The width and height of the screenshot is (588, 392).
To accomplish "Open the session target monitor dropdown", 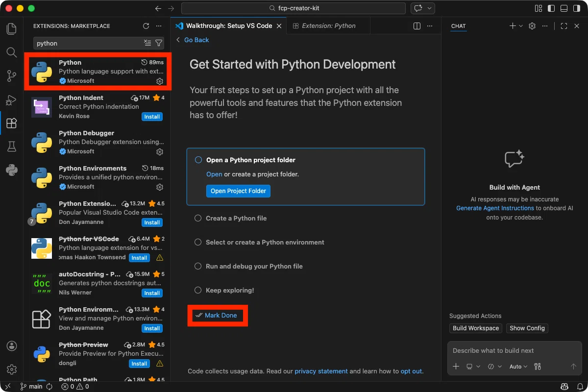I will tap(473, 367).
